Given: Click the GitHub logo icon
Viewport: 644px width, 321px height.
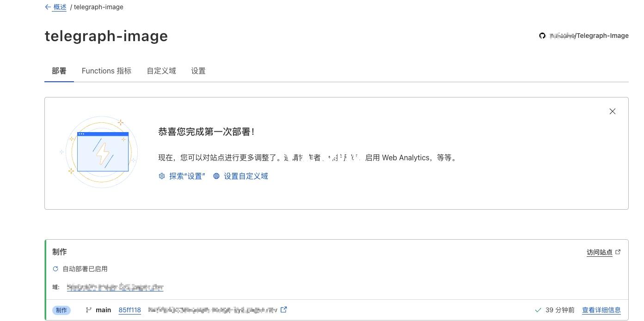Looking at the screenshot, I should [x=542, y=36].
